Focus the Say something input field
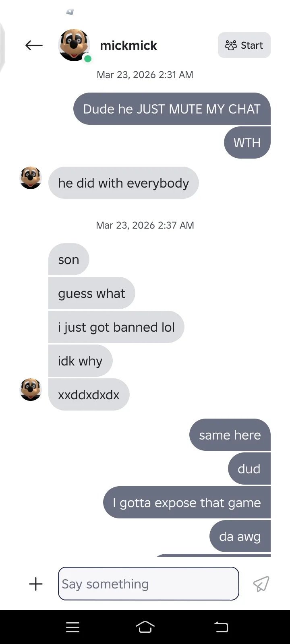Viewport: 290px width, 644px height. [149, 584]
